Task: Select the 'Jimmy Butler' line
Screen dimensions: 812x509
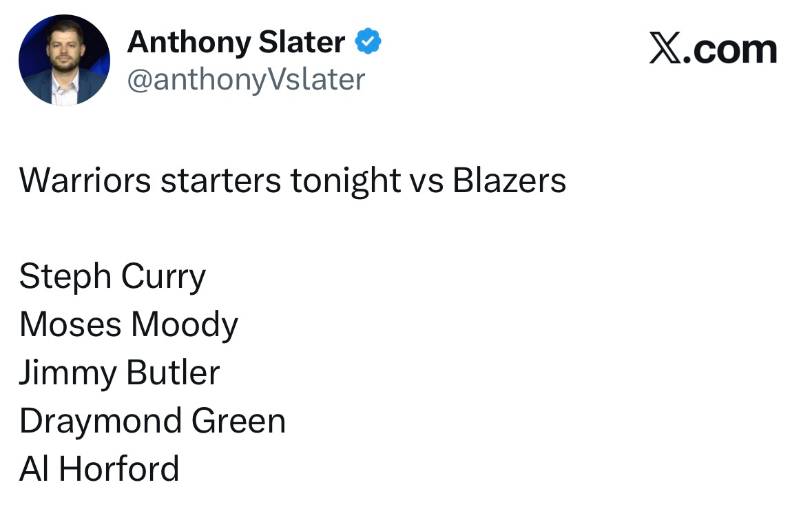Action: 119,373
